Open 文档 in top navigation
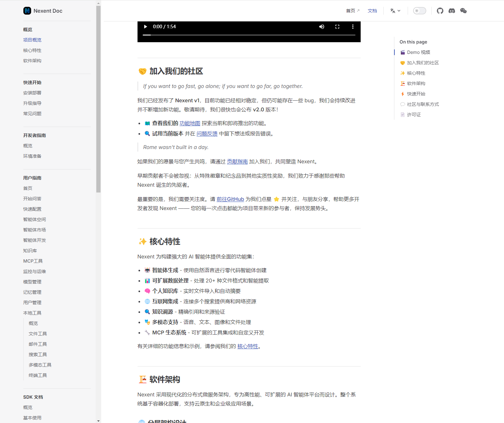The height and width of the screenshot is (423, 504). 372,11
